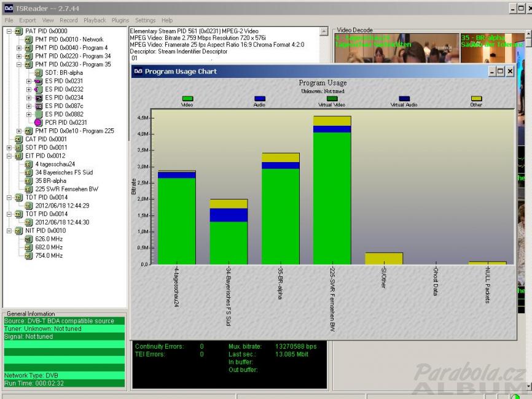Click the yellow Other legend swatch
Viewport: 532px width, 399px height.
[476, 98]
